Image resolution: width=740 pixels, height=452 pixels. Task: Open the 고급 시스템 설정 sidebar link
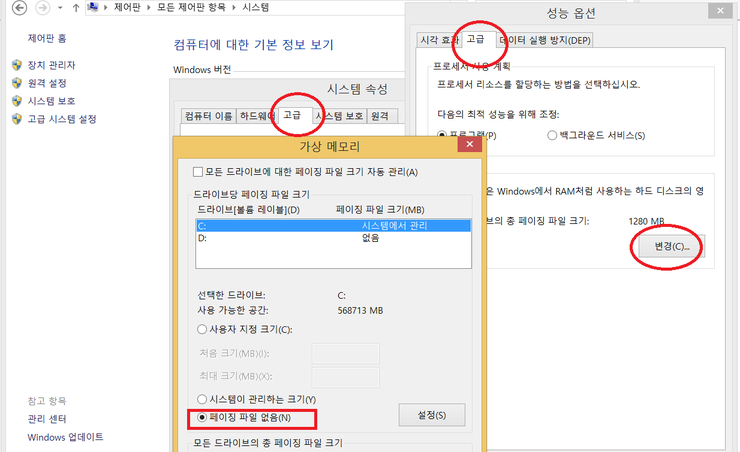[62, 119]
